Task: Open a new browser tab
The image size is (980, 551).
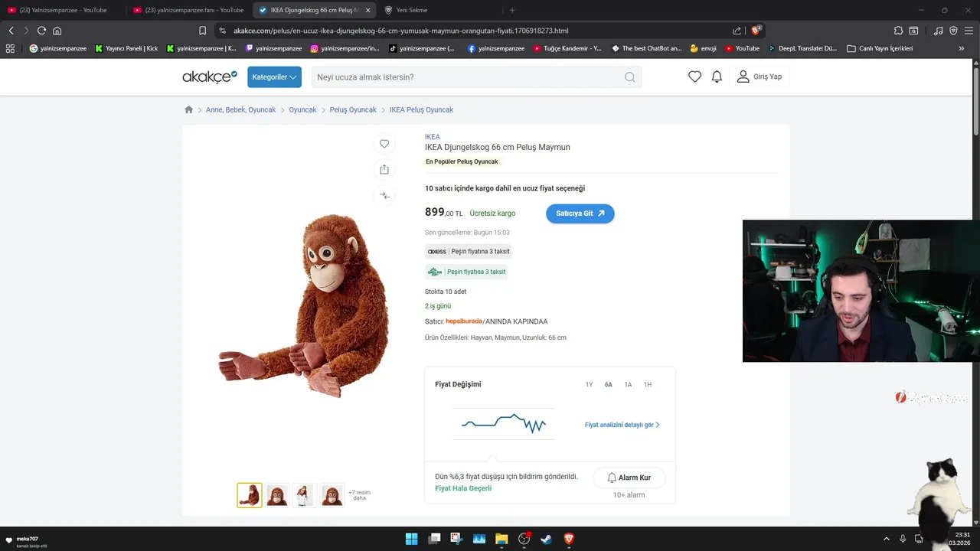Action: click(512, 10)
